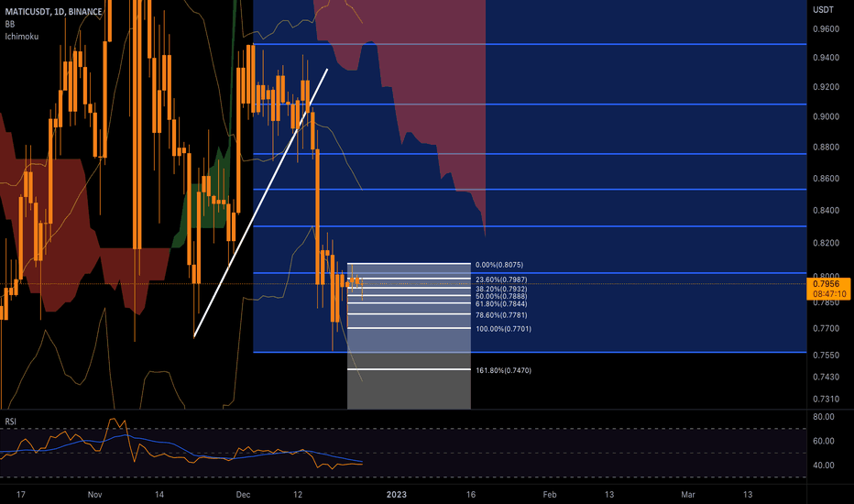Click the Feb label on time axis

pos(550,495)
